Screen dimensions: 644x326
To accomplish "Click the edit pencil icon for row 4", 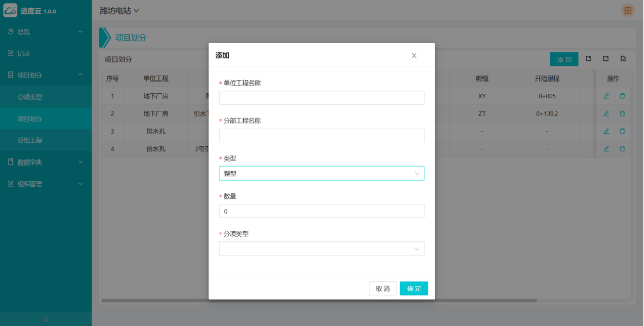I will [x=606, y=149].
